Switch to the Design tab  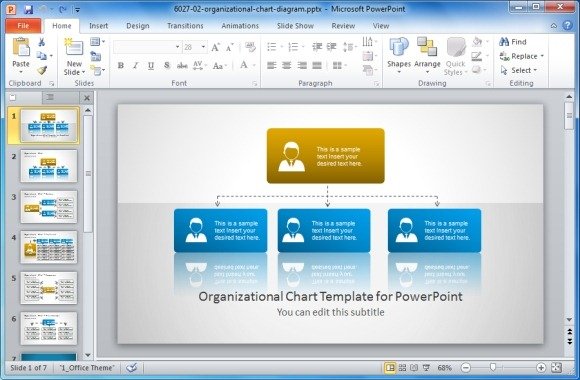tap(138, 26)
